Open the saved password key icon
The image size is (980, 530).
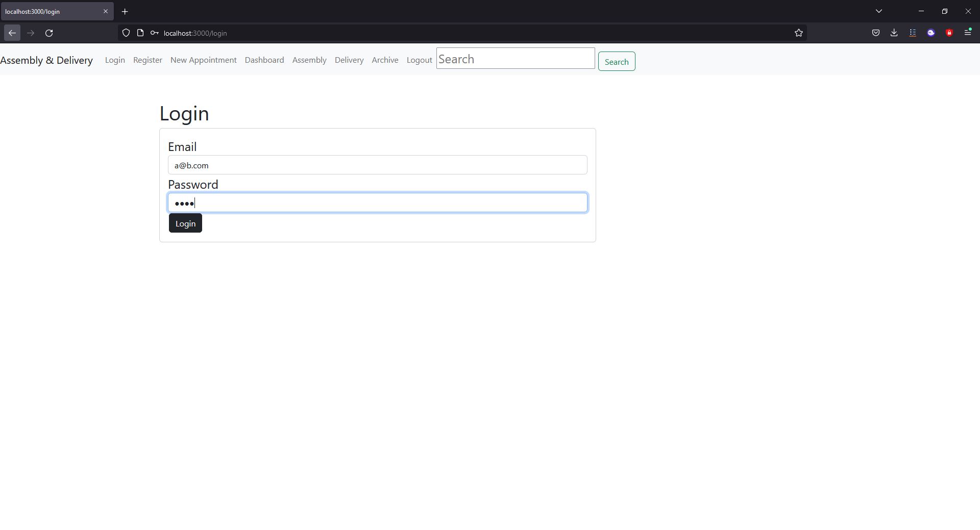pyautogui.click(x=154, y=33)
